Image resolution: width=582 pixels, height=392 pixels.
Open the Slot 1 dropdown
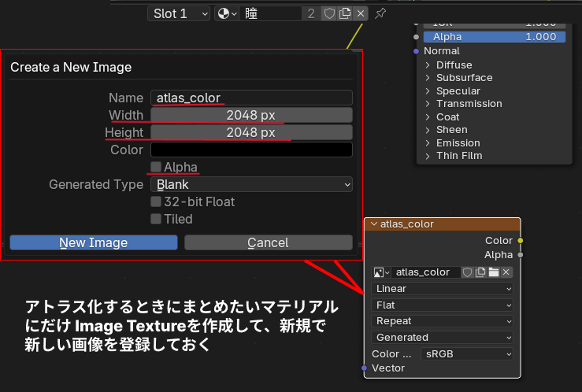(x=179, y=13)
